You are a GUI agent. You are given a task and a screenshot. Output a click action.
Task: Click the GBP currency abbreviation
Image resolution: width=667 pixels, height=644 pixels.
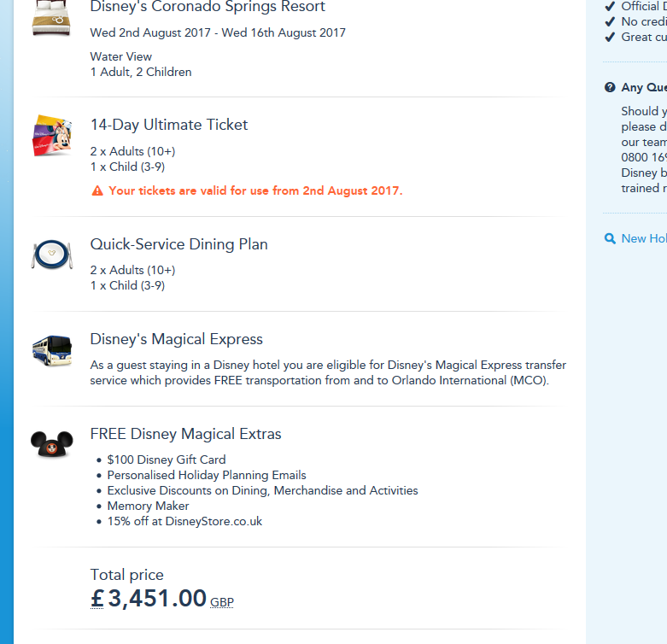pos(222,602)
